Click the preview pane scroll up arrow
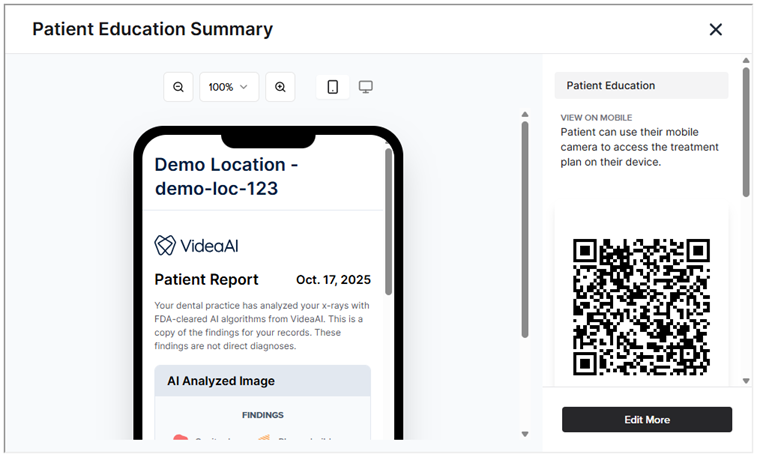Screen dimensions: 757x457 525,114
